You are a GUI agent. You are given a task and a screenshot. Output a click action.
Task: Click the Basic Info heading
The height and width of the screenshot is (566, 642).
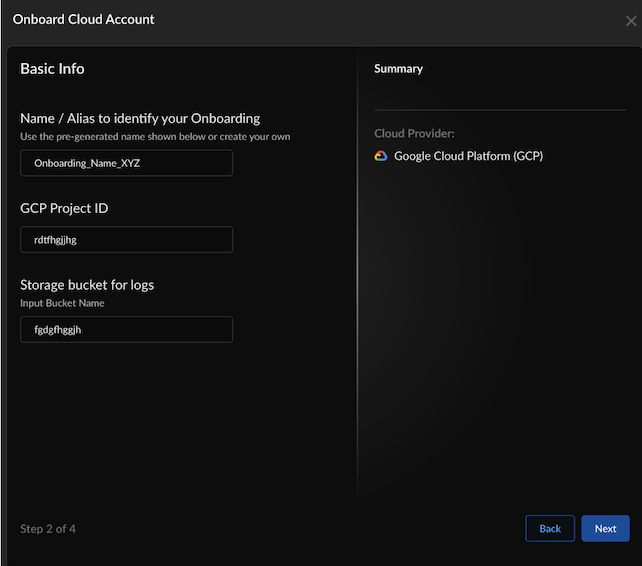pyautogui.click(x=52, y=69)
